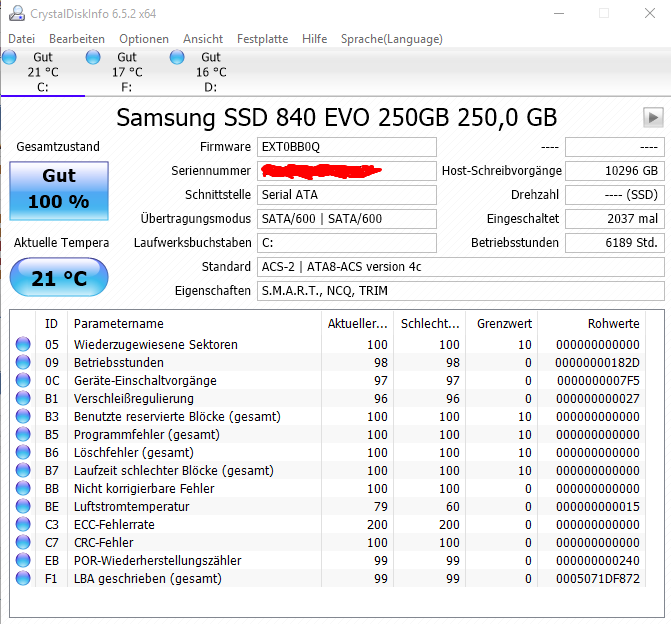Click status orb for Luftstromtemperatur row
This screenshot has width=671, height=624.
coord(23,506)
